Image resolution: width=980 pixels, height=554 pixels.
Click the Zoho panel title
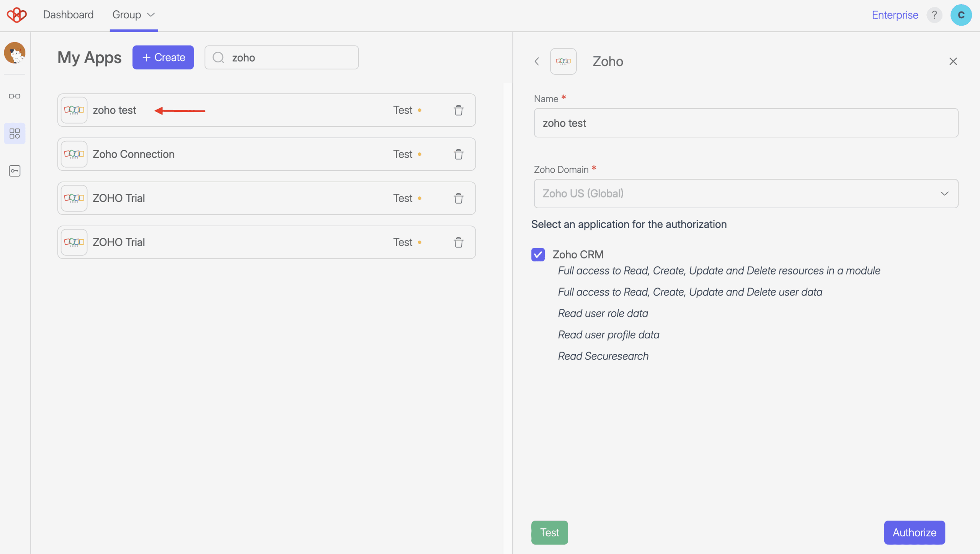[x=608, y=61]
